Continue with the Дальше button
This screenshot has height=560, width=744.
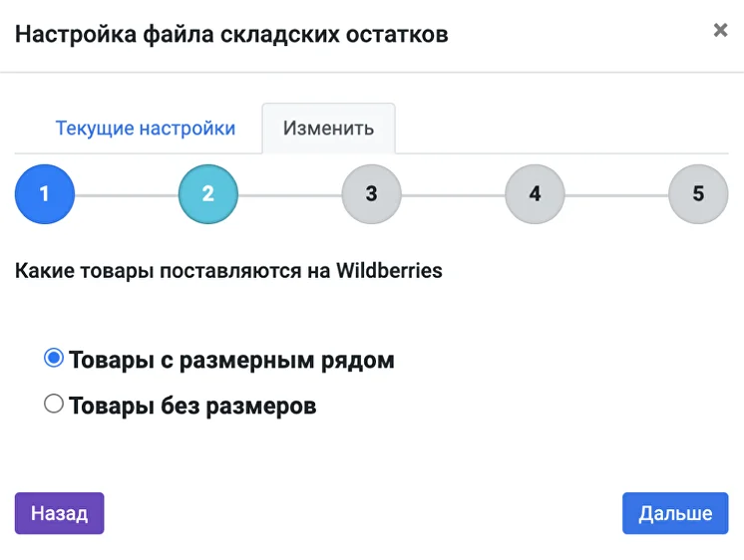click(x=675, y=513)
